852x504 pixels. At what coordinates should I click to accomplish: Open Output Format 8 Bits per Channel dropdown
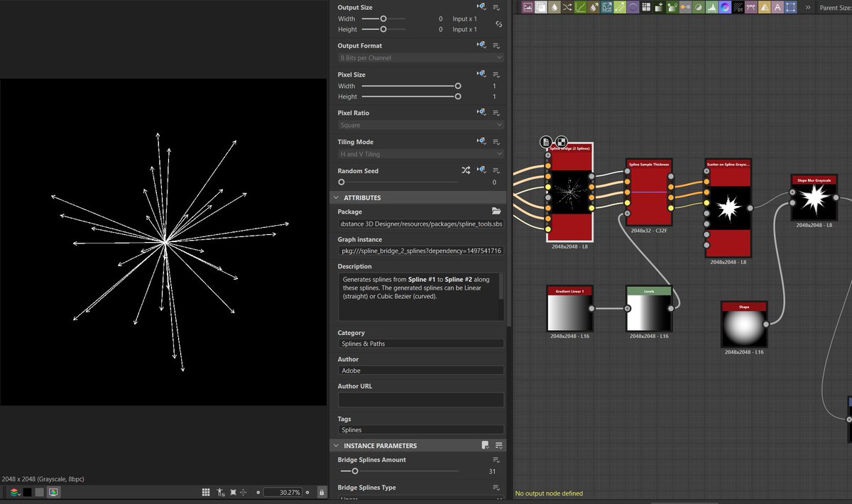[421, 57]
